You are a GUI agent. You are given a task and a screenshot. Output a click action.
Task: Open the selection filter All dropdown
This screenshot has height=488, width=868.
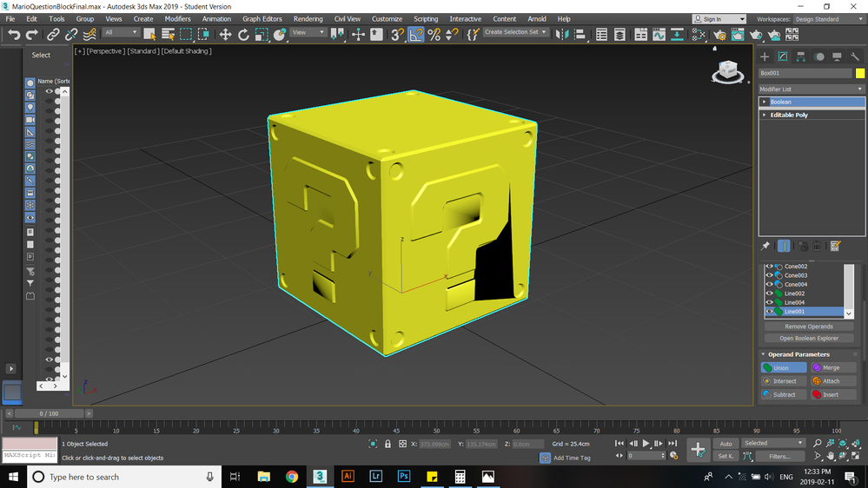121,33
